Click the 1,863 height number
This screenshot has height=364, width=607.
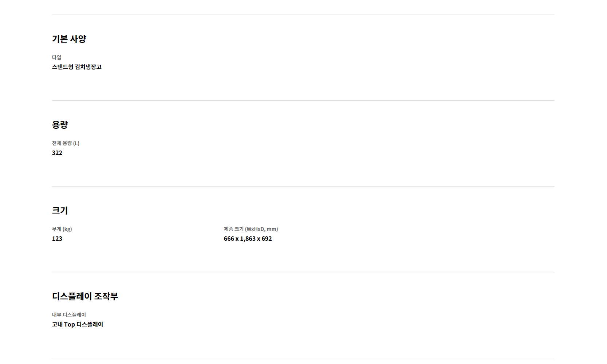pos(248,239)
